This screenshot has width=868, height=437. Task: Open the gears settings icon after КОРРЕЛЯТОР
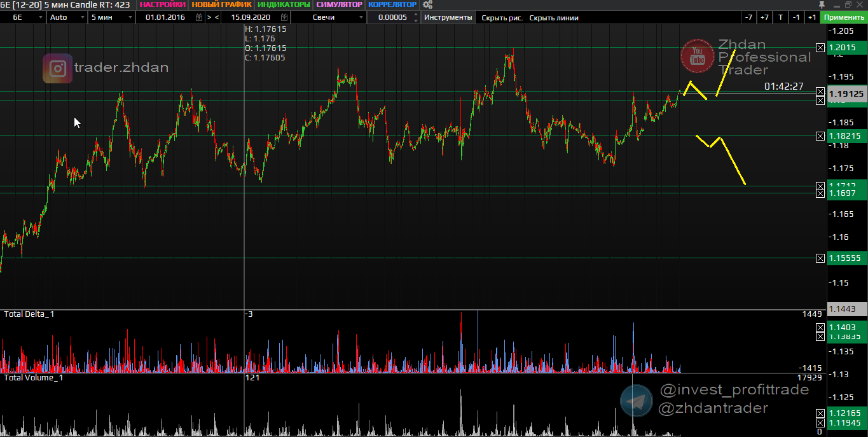pyautogui.click(x=427, y=4)
